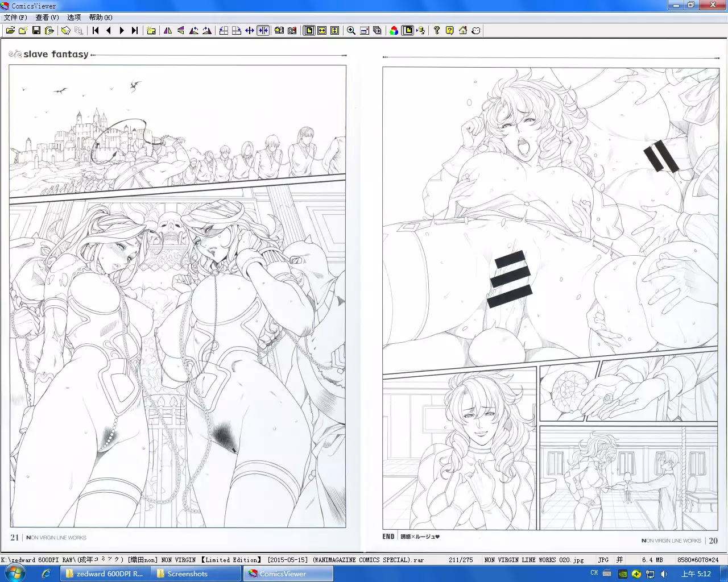728x582 pixels.
Task: Click the open file folder icon
Action: 10,31
